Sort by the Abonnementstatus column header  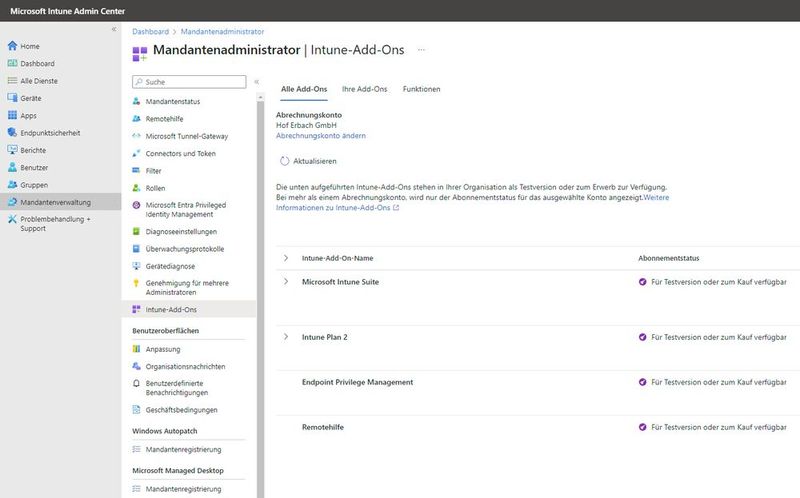[669, 258]
